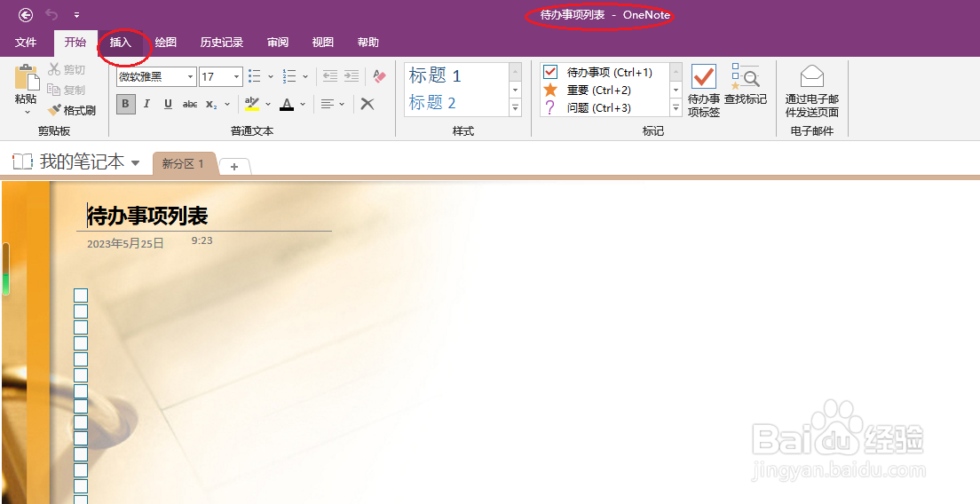Select the 新分区 1 section tab
The image size is (980, 504).
[x=183, y=164]
